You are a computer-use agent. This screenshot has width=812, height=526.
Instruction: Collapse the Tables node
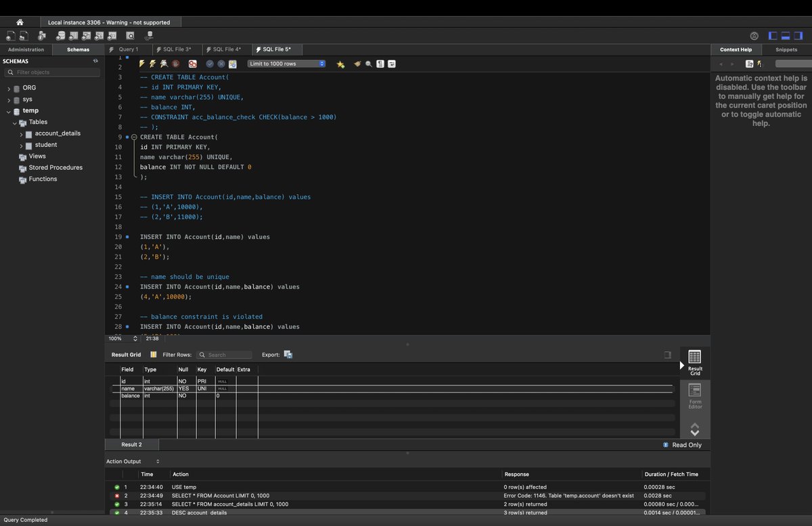tap(14, 123)
